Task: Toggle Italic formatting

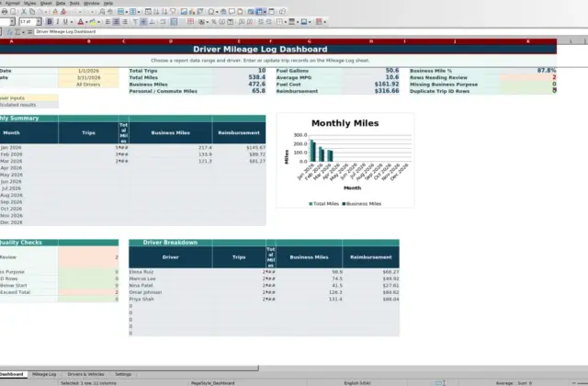Action: tap(57, 22)
